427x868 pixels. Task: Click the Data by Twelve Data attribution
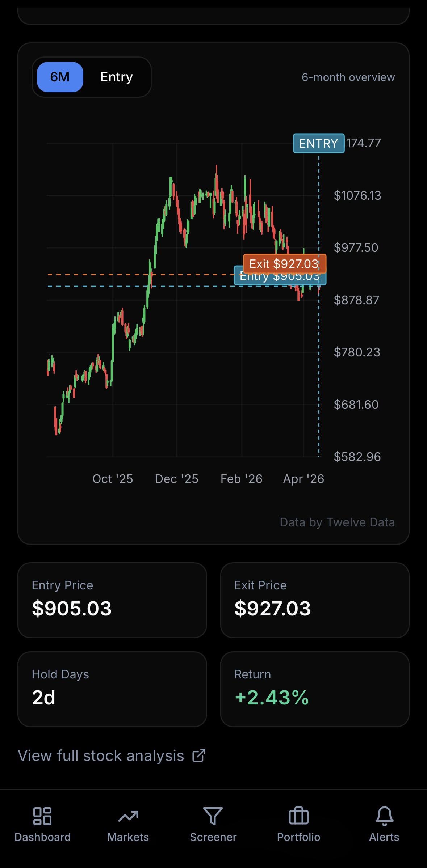(337, 522)
